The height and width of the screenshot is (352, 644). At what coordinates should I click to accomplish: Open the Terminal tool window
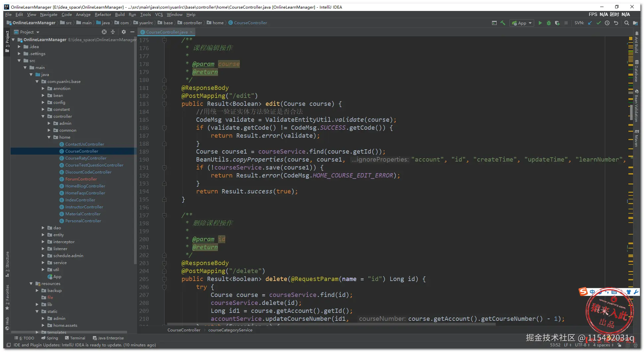[x=75, y=338]
